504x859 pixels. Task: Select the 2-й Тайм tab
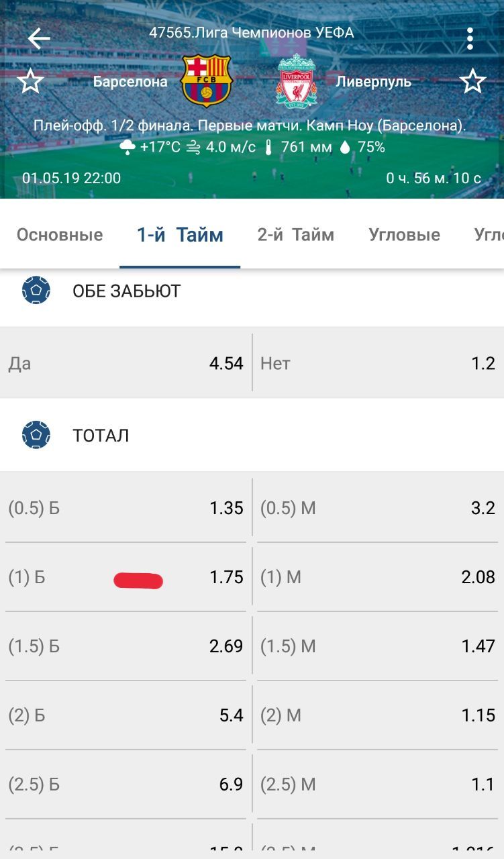point(295,235)
